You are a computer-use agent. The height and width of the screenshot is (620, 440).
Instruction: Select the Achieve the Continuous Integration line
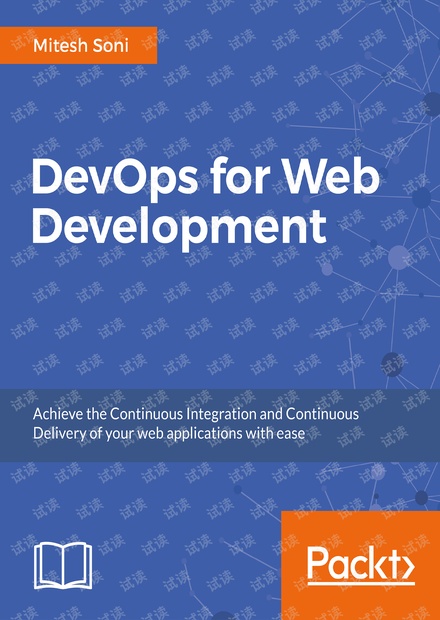196,414
